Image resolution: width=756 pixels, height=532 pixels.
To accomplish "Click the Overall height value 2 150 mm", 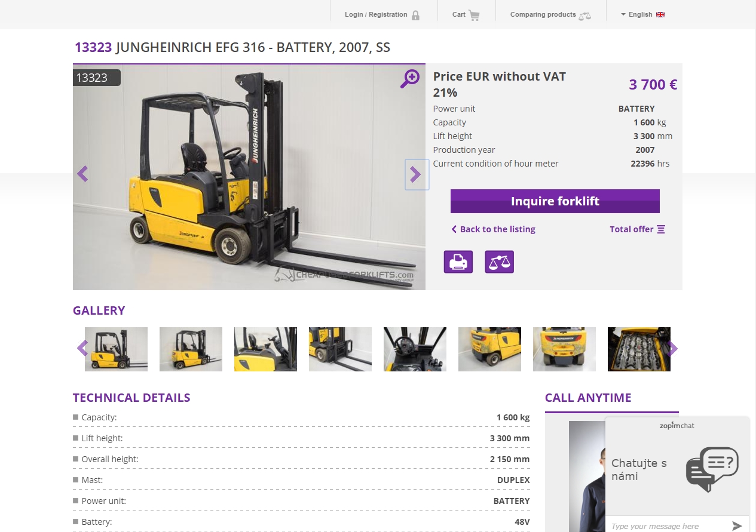I will (510, 459).
